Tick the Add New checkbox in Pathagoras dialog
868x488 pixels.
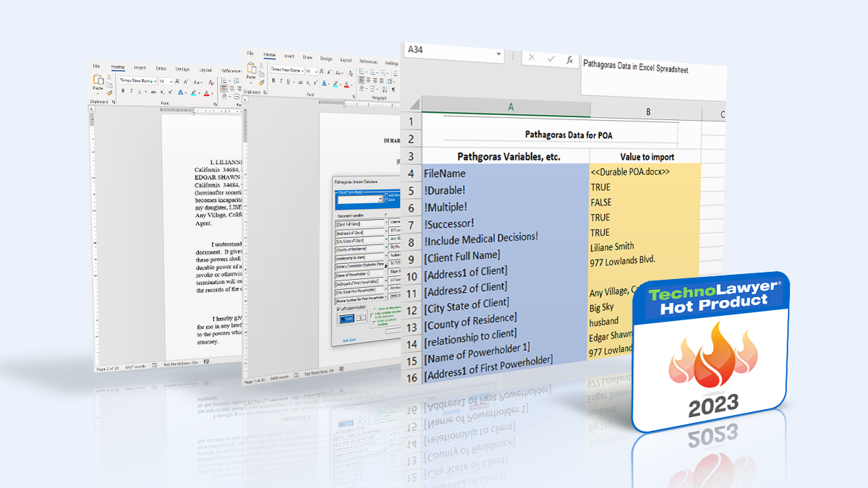pos(388,195)
